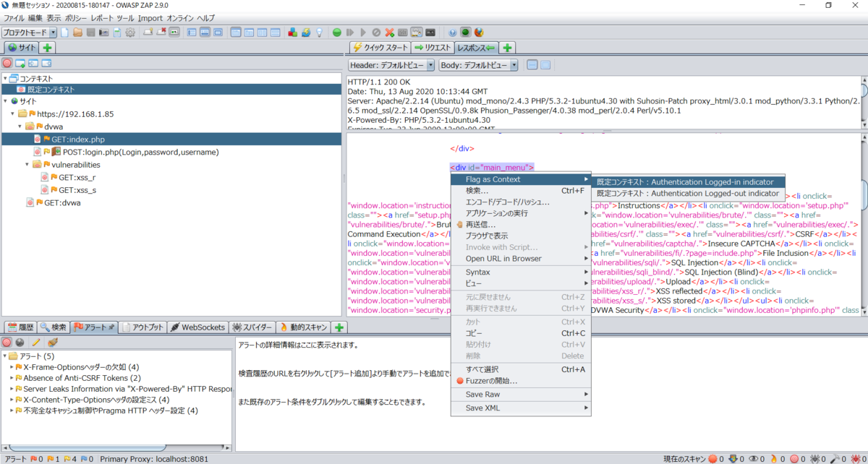Image resolution: width=868 pixels, height=464 pixels.
Task: Choose Authentication Logged-out indicator submenu item
Action: click(x=688, y=194)
